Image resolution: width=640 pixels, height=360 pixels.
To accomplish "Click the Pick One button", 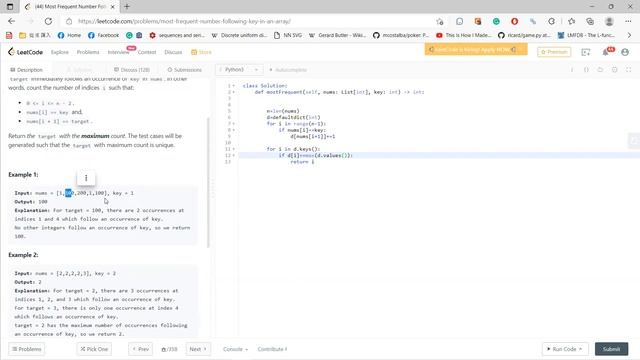I will (94, 349).
